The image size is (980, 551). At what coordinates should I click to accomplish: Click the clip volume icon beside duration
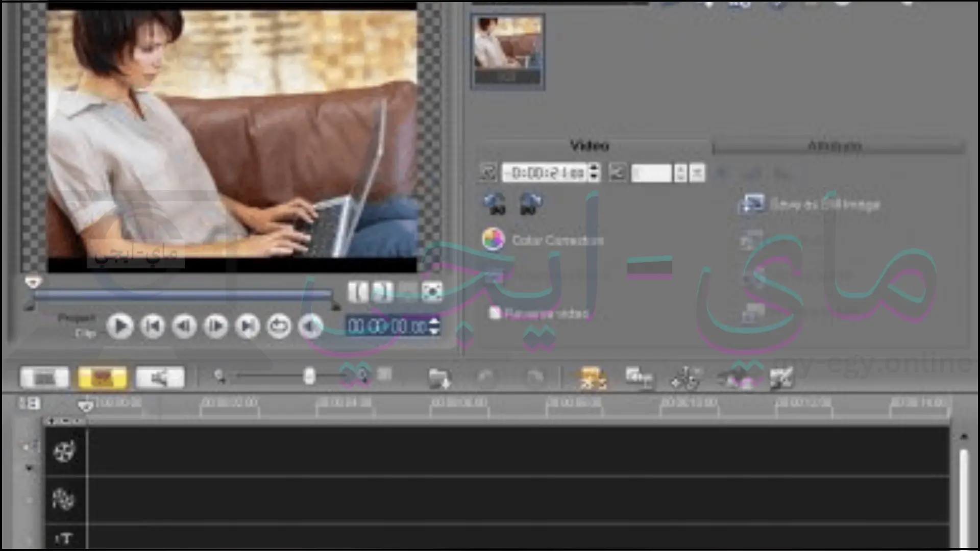(x=617, y=173)
